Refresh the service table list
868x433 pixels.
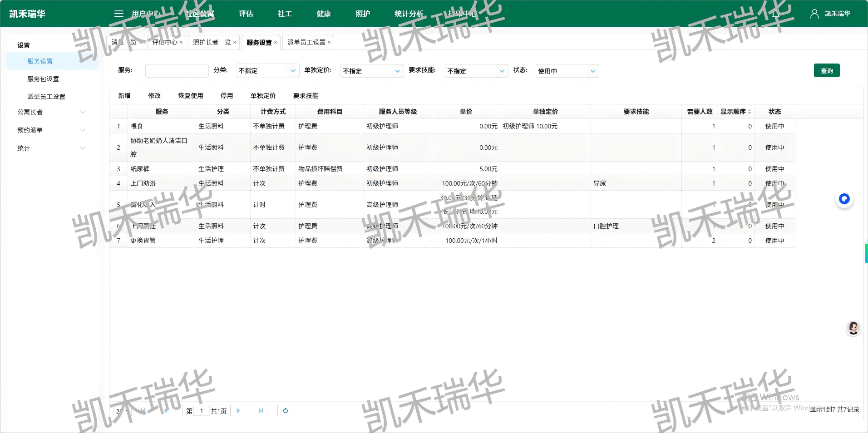(x=286, y=411)
